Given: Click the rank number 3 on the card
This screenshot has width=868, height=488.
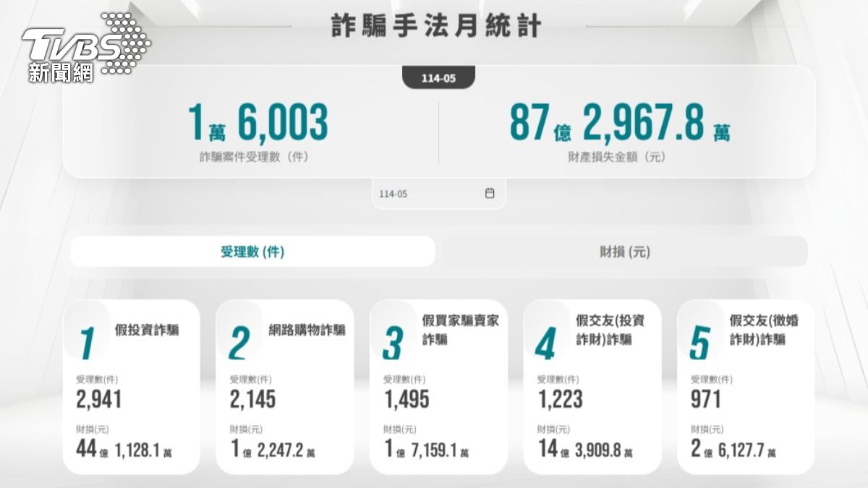Looking at the screenshot, I should click(393, 343).
